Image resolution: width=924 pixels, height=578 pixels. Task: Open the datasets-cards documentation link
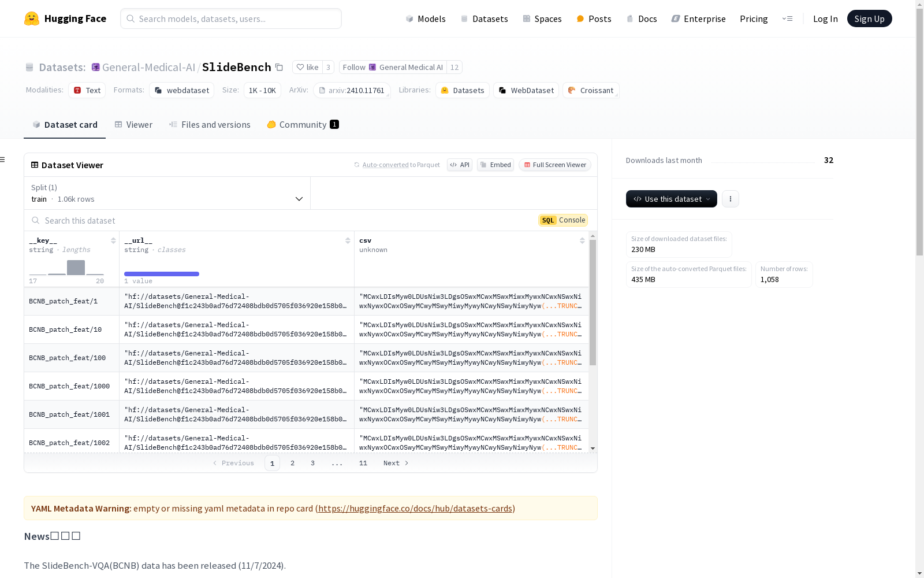point(415,509)
